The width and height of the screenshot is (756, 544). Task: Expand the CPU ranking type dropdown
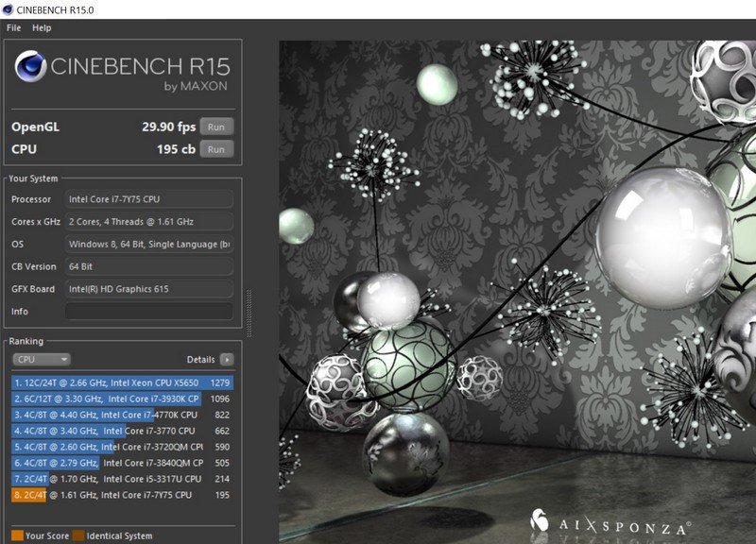tap(41, 360)
